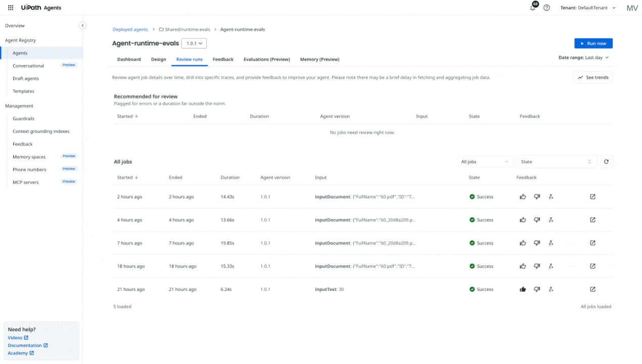Open the Evaluations (Preview) tab
This screenshot has width=642, height=364.
(267, 59)
